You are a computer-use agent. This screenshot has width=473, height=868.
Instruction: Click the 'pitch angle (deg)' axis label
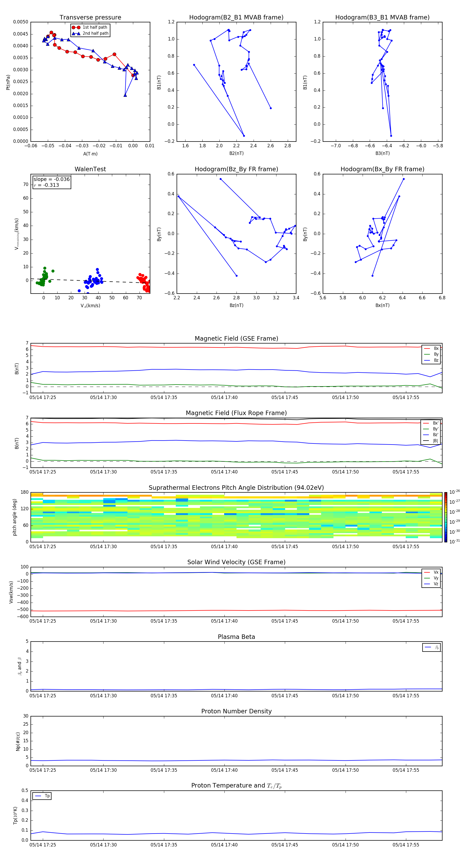pos(14,517)
